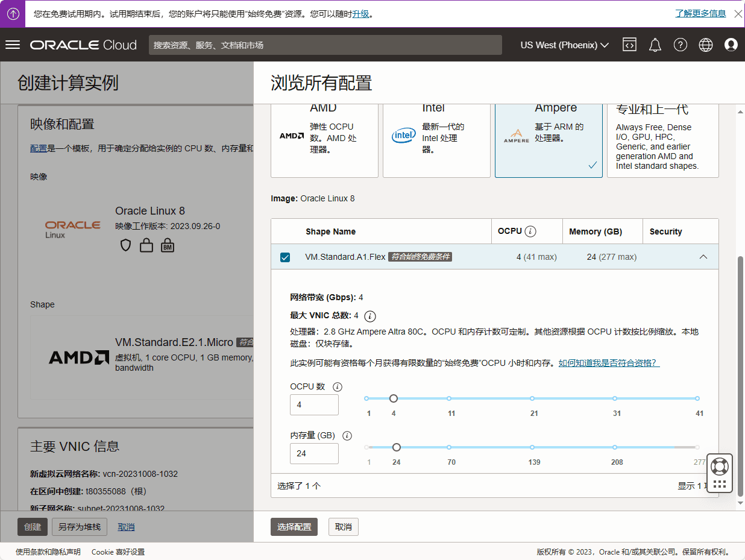Launch Cloud Shell developer tools icon
This screenshot has width=745, height=560.
pos(629,45)
